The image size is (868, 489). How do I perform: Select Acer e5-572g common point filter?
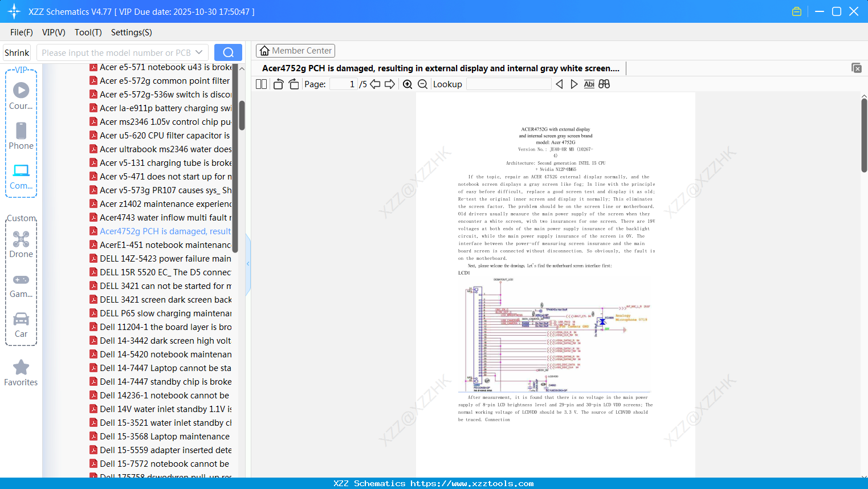click(x=165, y=81)
